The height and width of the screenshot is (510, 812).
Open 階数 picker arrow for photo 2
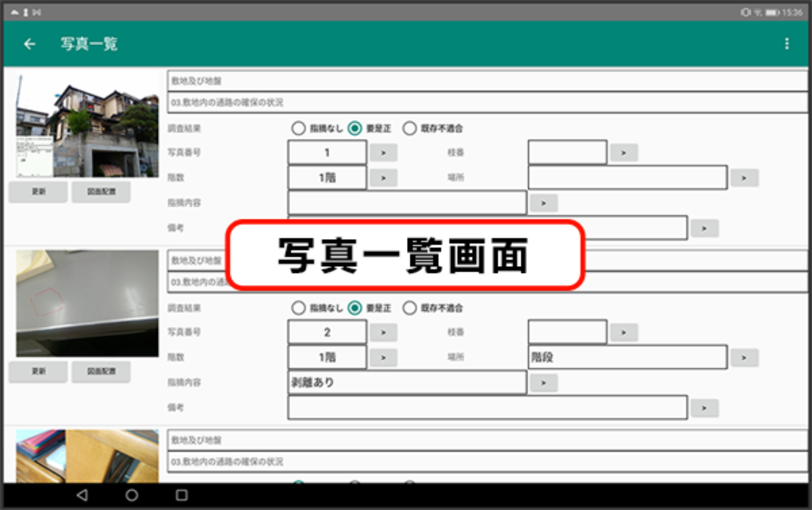click(x=383, y=358)
